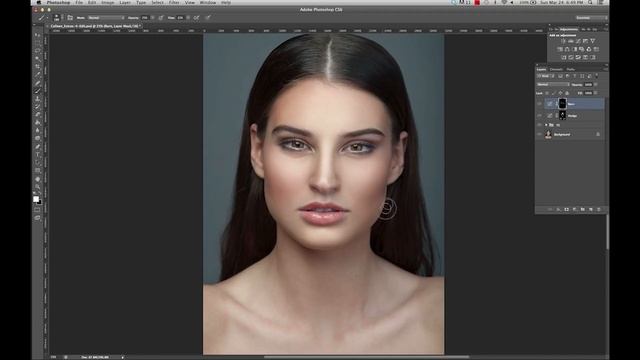The height and width of the screenshot is (360, 640).
Task: Expand the layer group in Layers panel
Action: [546, 125]
